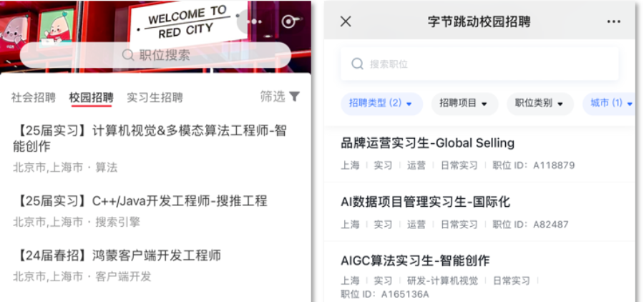Expand the 招聘项目 dropdown
This screenshot has height=302, width=644.
click(464, 104)
